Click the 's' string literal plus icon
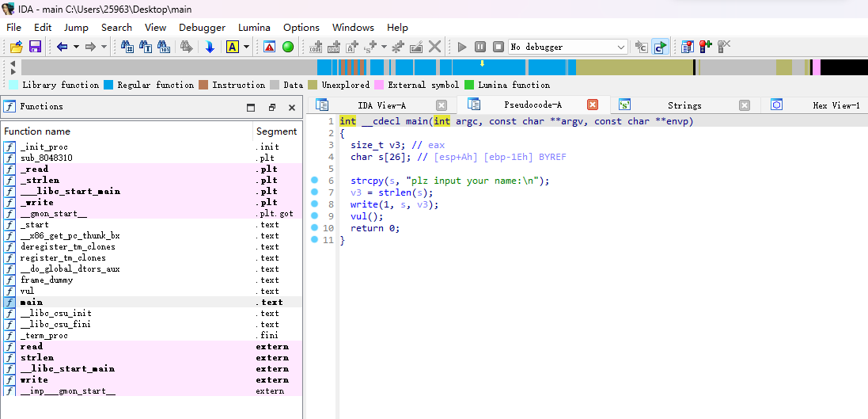868x419 pixels. [370, 47]
